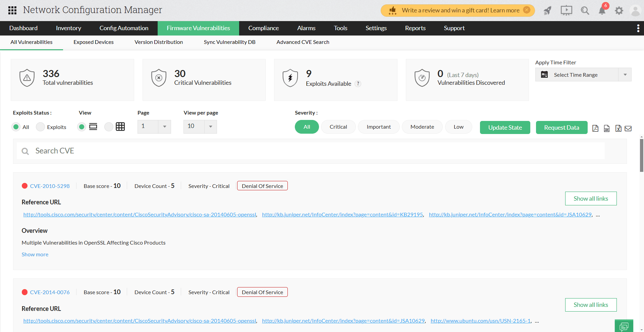Open the Page number selector
Screen dimensions: 644x332
(154, 127)
